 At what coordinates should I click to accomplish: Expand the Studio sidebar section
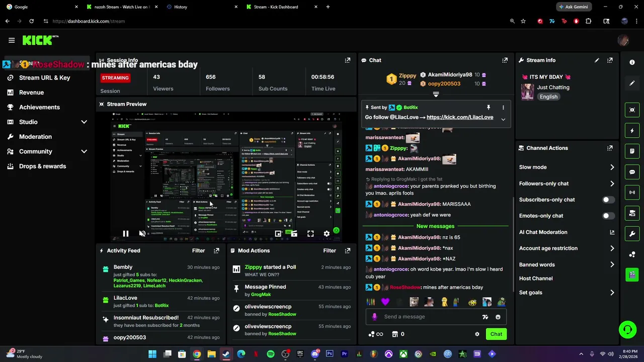coord(84,122)
